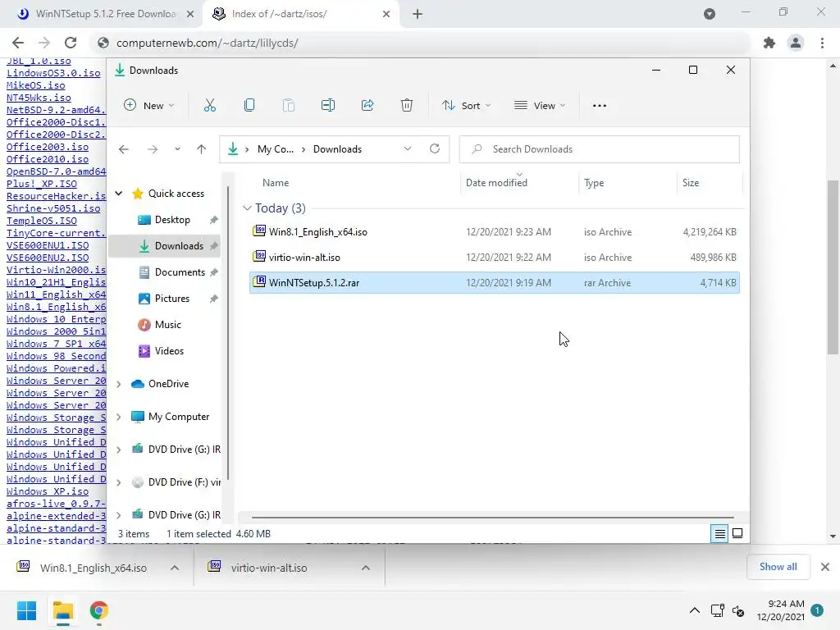Open the New item dropdown
Image resolution: width=840 pixels, height=630 pixels.
149,106
